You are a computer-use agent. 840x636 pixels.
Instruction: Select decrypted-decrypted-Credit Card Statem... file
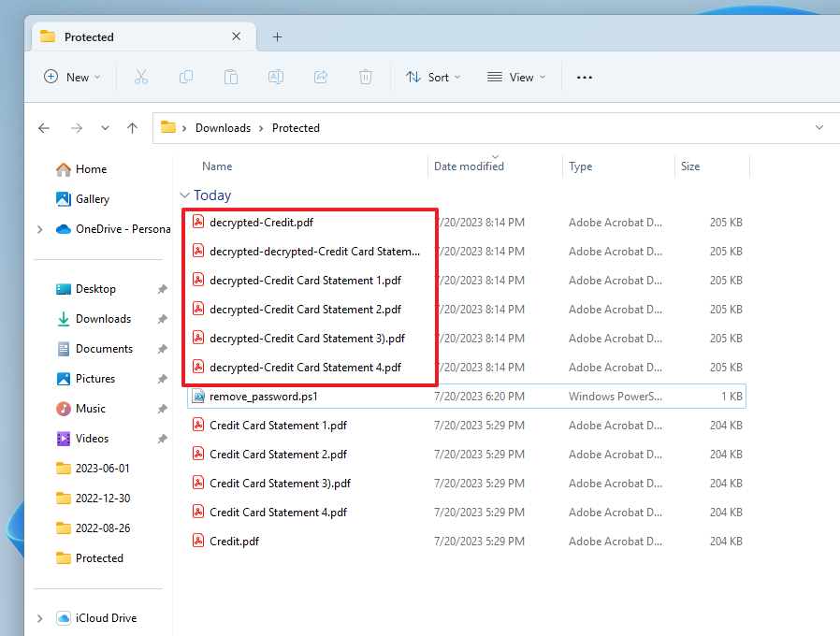coord(466,252)
